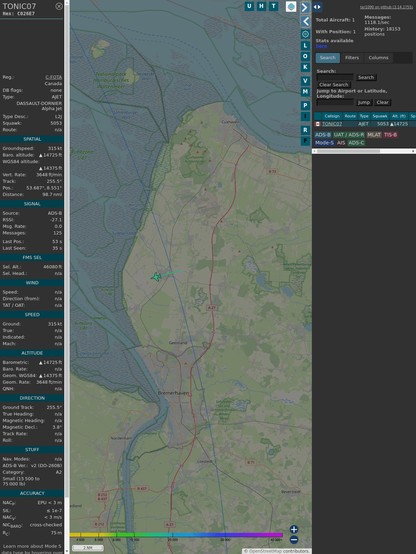This screenshot has height=554, width=416.
Task: Switch to the Columns tab
Action: pyautogui.click(x=378, y=58)
